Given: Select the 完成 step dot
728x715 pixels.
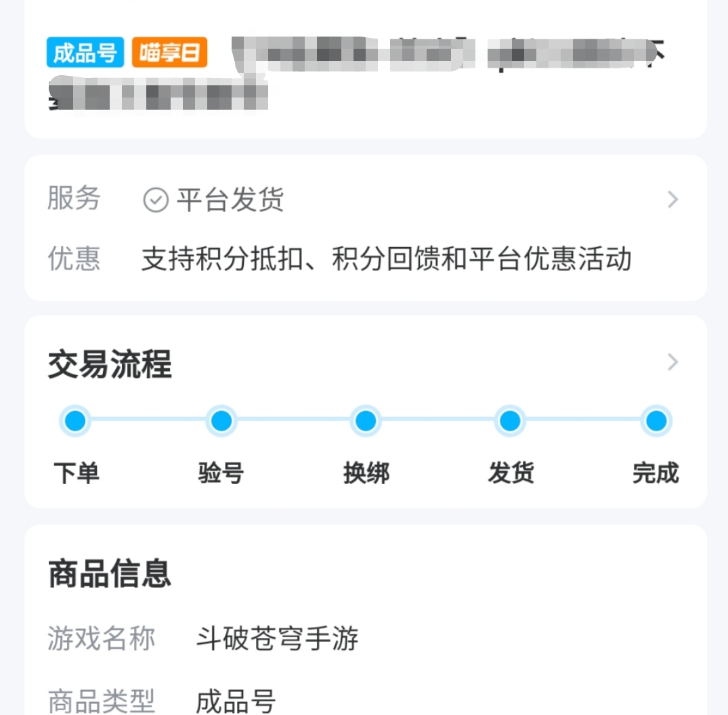Looking at the screenshot, I should [x=656, y=421].
